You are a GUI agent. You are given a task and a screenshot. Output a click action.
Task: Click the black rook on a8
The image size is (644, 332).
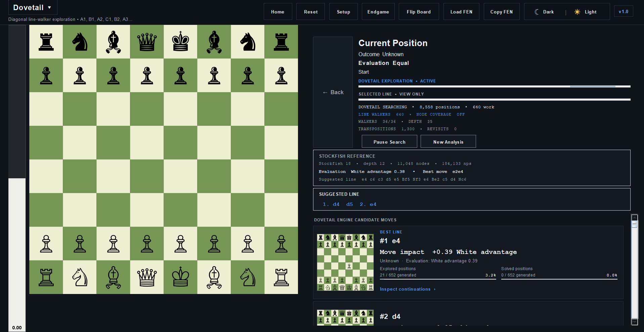tap(46, 42)
